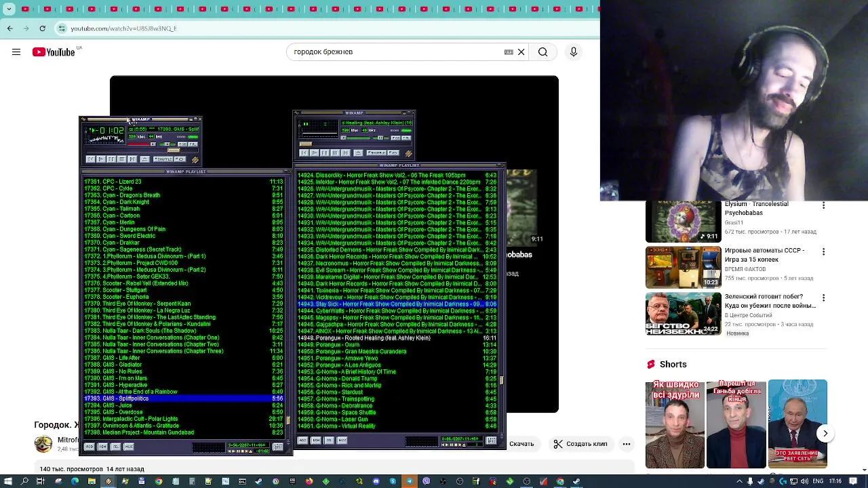Image resolution: width=868 pixels, height=488 pixels.
Task: Click lightning bolt icon in left Winamp
Action: click(x=195, y=160)
